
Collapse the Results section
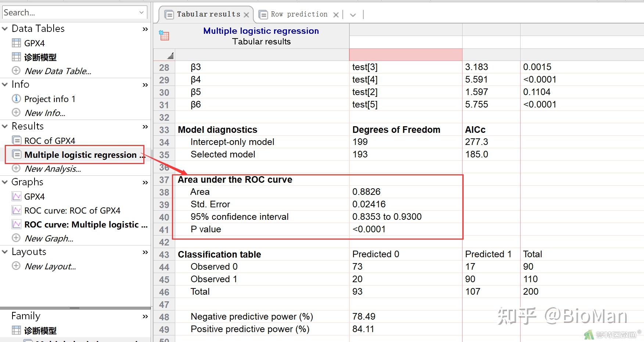(5, 126)
